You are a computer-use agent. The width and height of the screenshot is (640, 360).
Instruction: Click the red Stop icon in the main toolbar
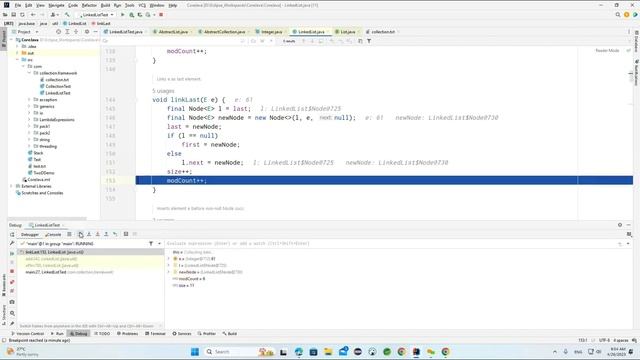click(x=161, y=15)
